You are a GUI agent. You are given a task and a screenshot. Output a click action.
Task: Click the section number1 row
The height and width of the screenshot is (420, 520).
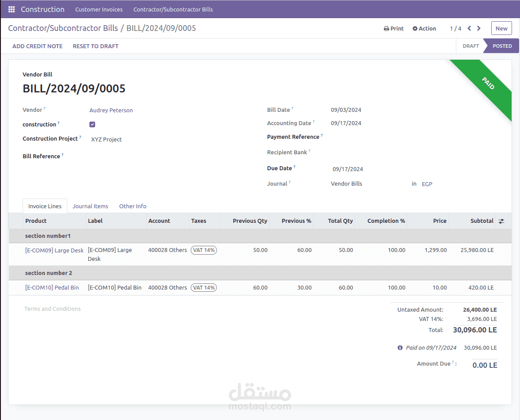point(260,236)
